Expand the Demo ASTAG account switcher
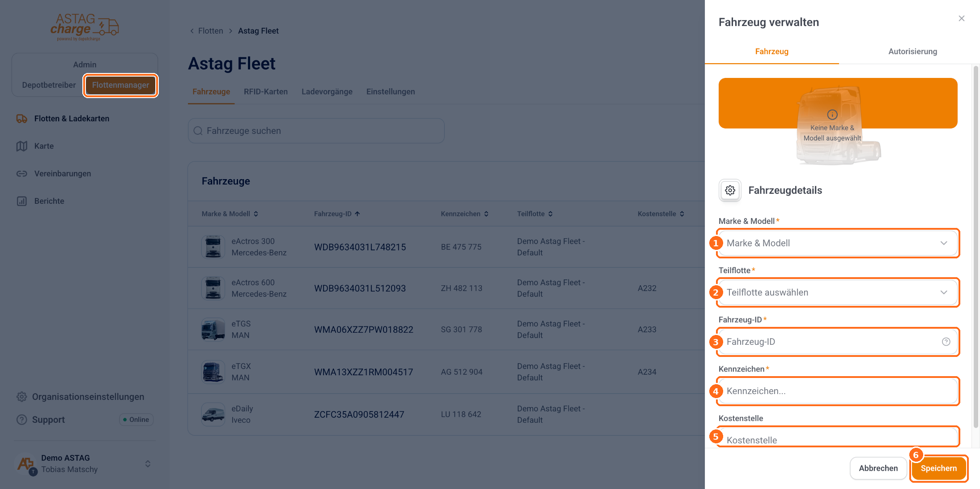The width and height of the screenshot is (980, 489). click(x=148, y=464)
